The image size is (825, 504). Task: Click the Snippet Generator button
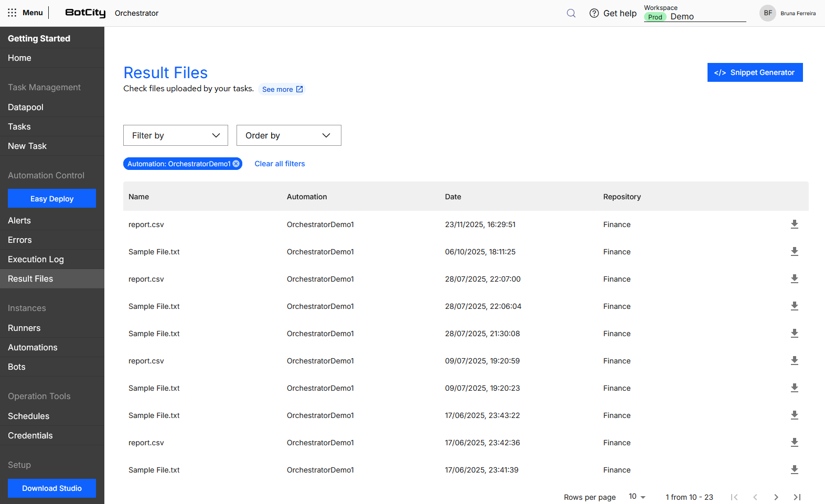point(754,72)
